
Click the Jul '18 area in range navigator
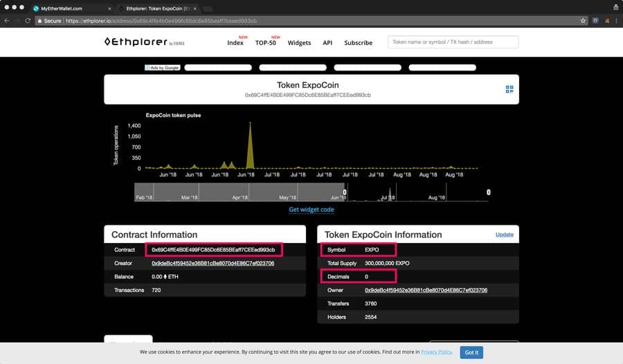[388, 197]
